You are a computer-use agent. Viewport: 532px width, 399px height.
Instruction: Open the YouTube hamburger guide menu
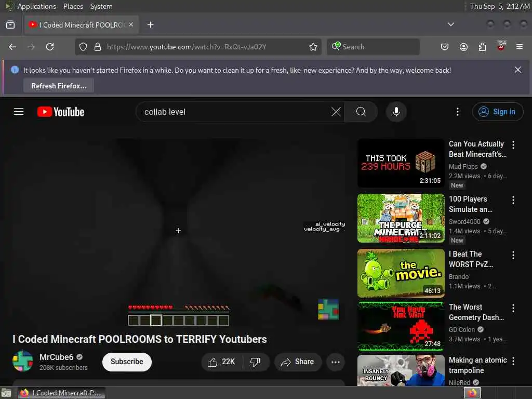[x=19, y=112]
